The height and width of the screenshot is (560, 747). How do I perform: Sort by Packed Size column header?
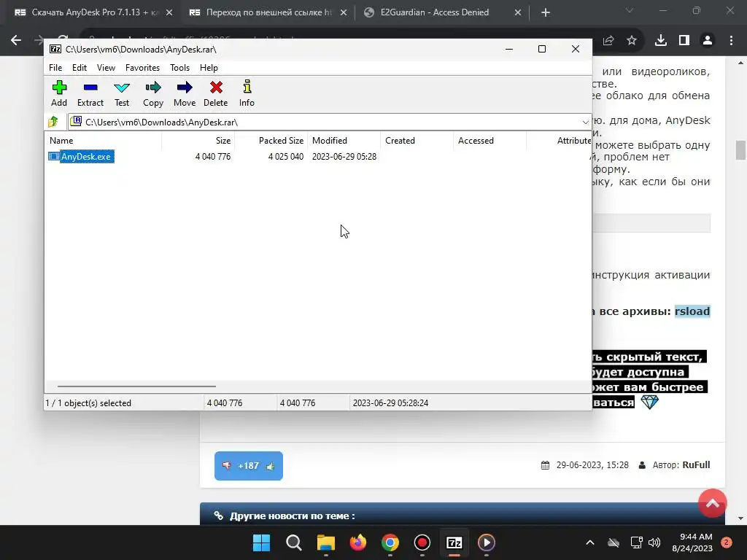point(271,141)
